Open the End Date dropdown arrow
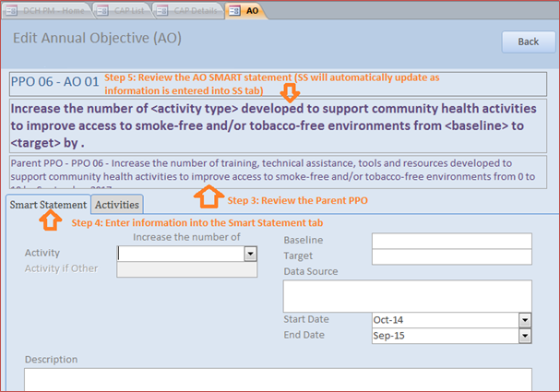This screenshot has width=560, height=392. pyautogui.click(x=525, y=336)
